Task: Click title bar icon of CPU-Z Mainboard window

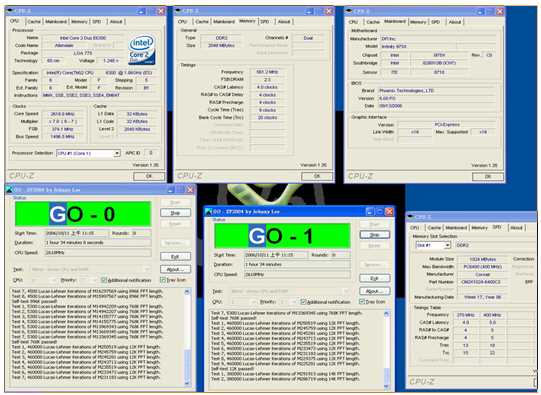Action: [349, 11]
